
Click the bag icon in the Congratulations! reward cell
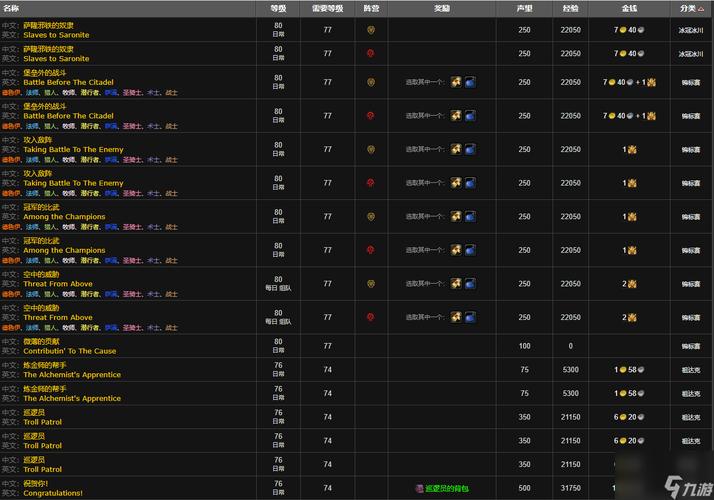(420, 488)
